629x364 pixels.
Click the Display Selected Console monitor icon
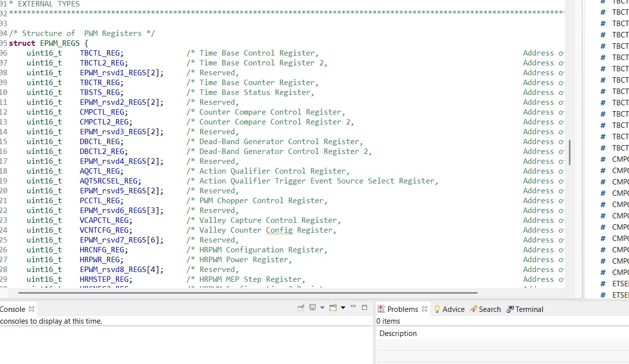pos(312,308)
